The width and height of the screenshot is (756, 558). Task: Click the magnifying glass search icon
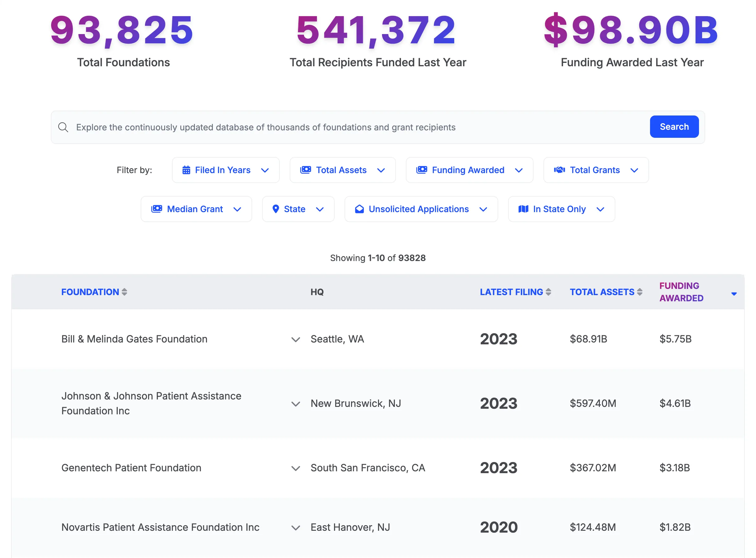[64, 127]
